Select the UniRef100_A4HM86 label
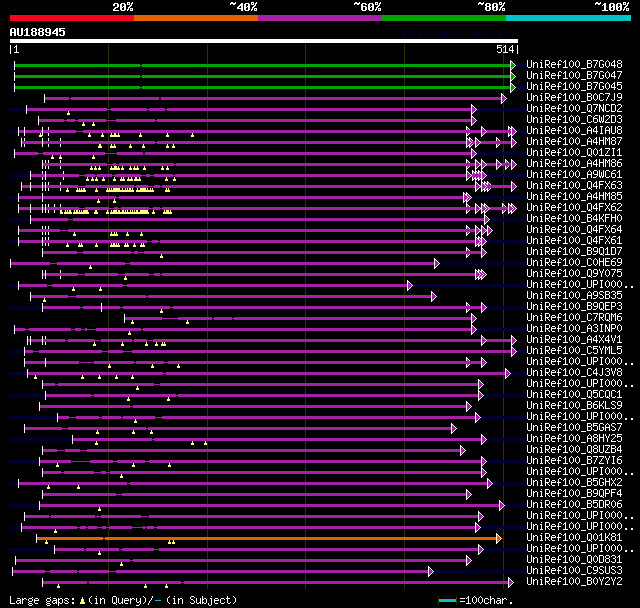Screen dimensions: 640x608 (574, 164)
